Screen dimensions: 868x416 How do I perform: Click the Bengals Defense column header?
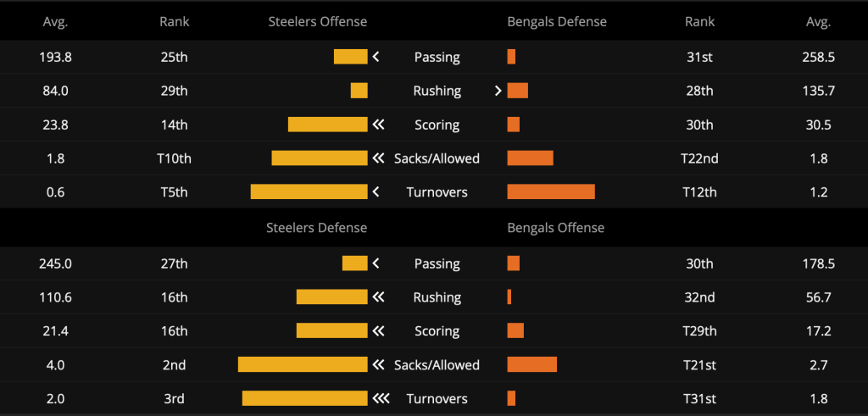(557, 21)
